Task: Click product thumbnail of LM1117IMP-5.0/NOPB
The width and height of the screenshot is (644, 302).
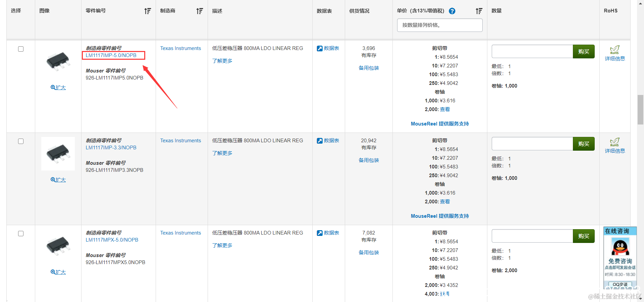Action: [58, 61]
